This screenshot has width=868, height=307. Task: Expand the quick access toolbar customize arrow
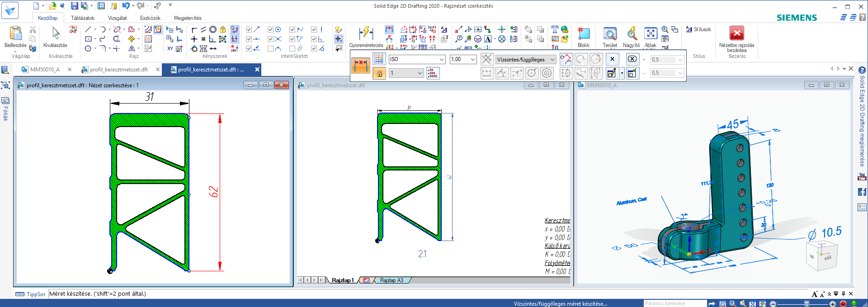(170, 5)
